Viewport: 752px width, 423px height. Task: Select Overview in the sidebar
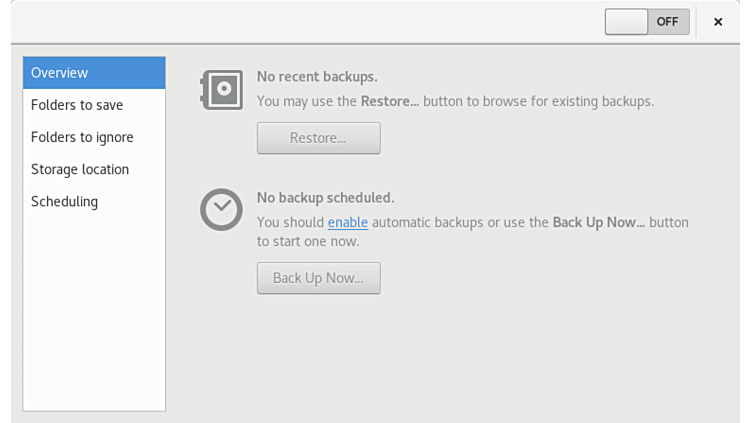(x=94, y=73)
